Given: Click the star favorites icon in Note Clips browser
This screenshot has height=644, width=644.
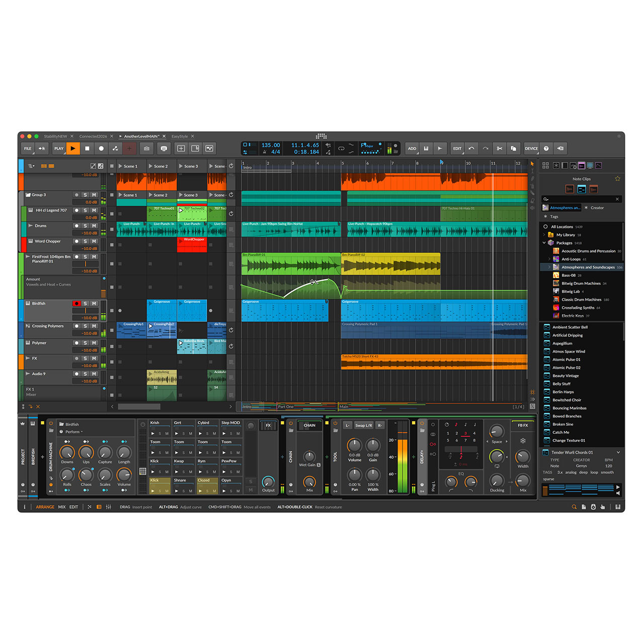Looking at the screenshot, I should pos(618,178).
